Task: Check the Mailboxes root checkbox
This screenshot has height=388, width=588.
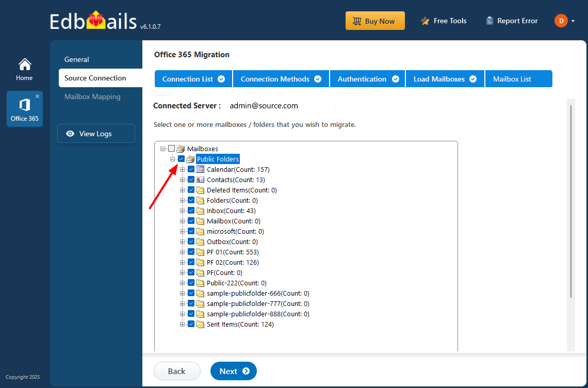Action: 171,149
